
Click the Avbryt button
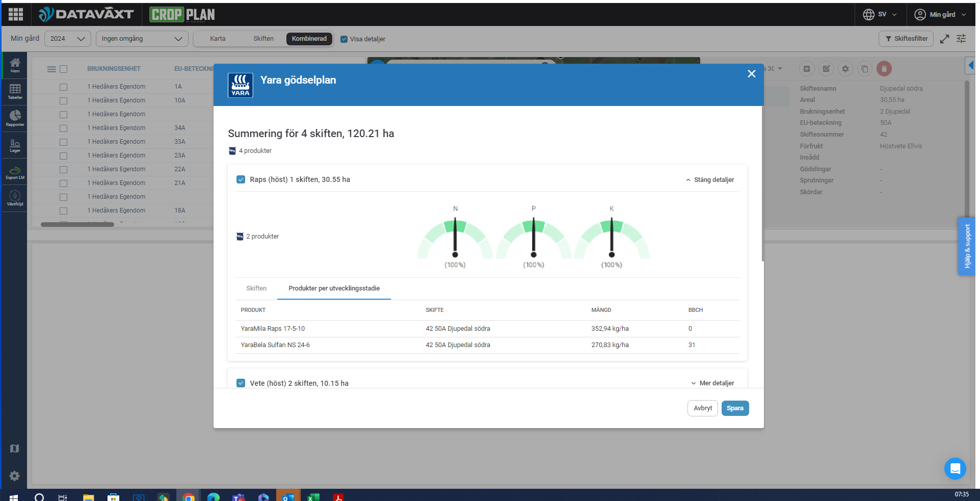click(702, 408)
